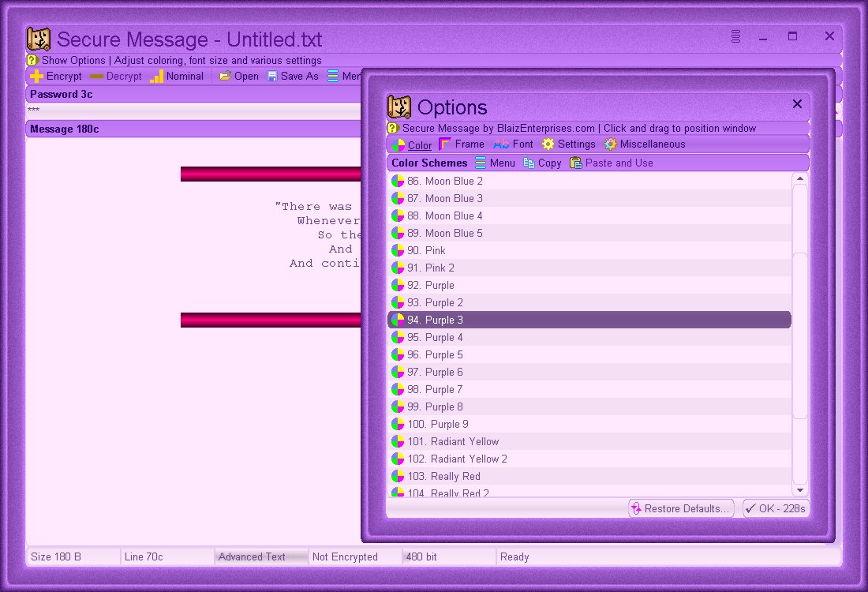Choose the 97. Purple 6 scheme text

coord(435,372)
